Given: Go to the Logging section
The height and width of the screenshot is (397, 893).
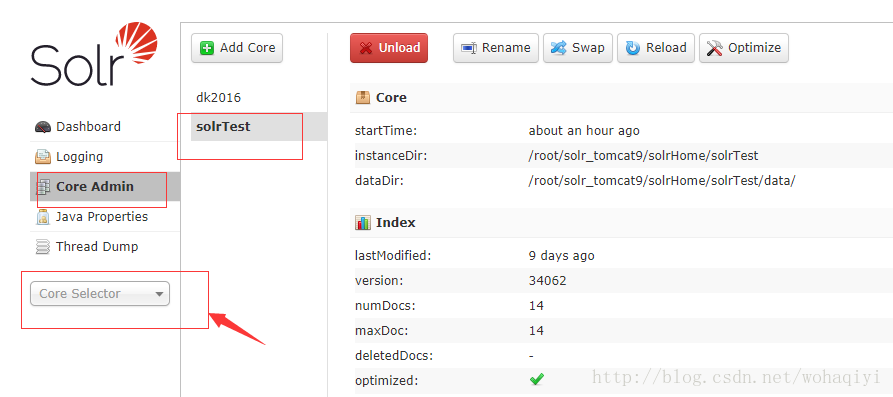Looking at the screenshot, I should 105,157.
